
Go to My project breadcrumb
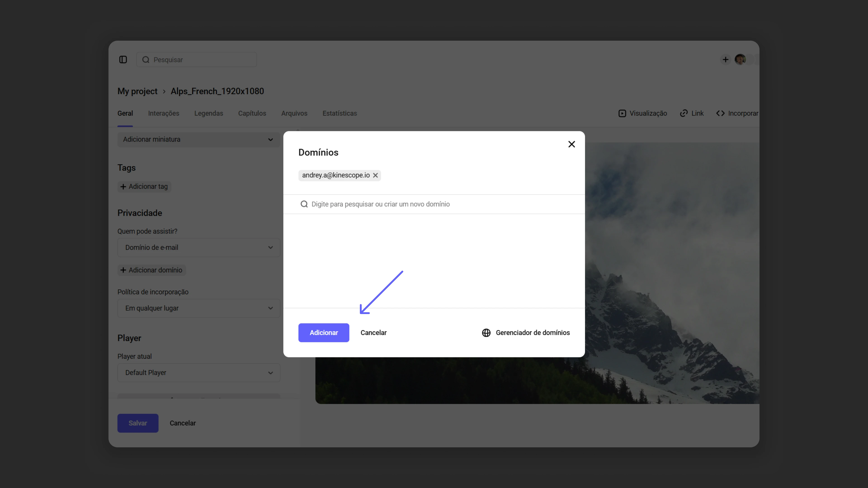(x=137, y=91)
